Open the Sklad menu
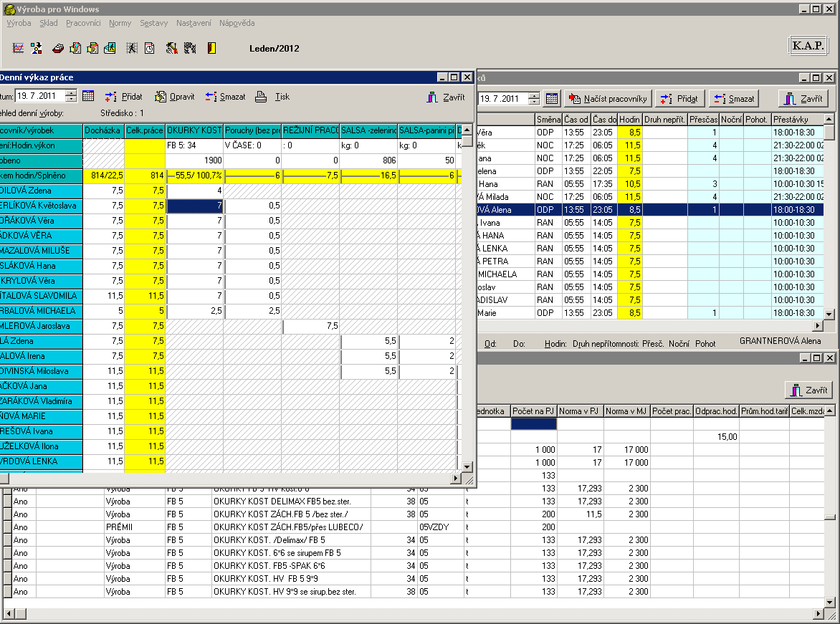 pos(49,23)
